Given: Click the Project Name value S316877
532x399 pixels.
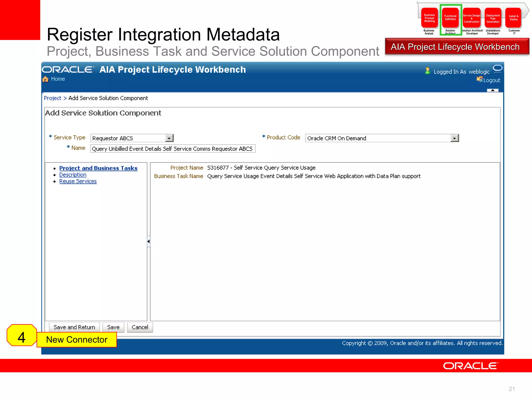Looking at the screenshot, I should coord(261,168).
